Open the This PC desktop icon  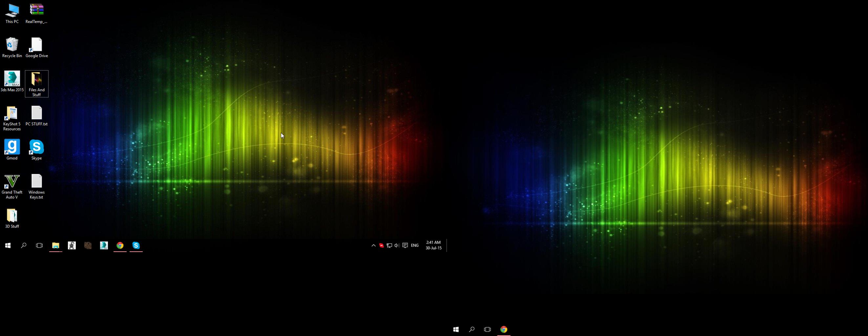(12, 13)
